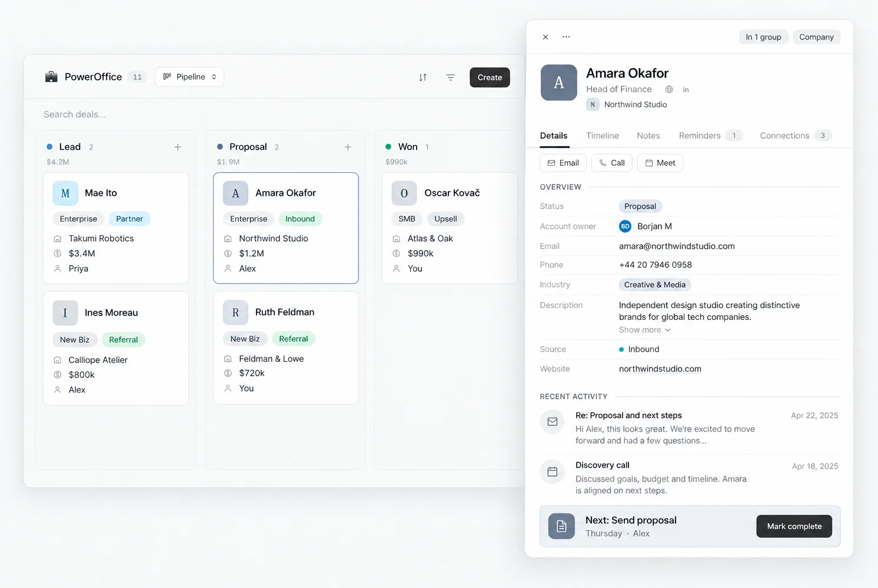Switch to the Timeline tab
Image resolution: width=878 pixels, height=588 pixels.
click(x=603, y=136)
